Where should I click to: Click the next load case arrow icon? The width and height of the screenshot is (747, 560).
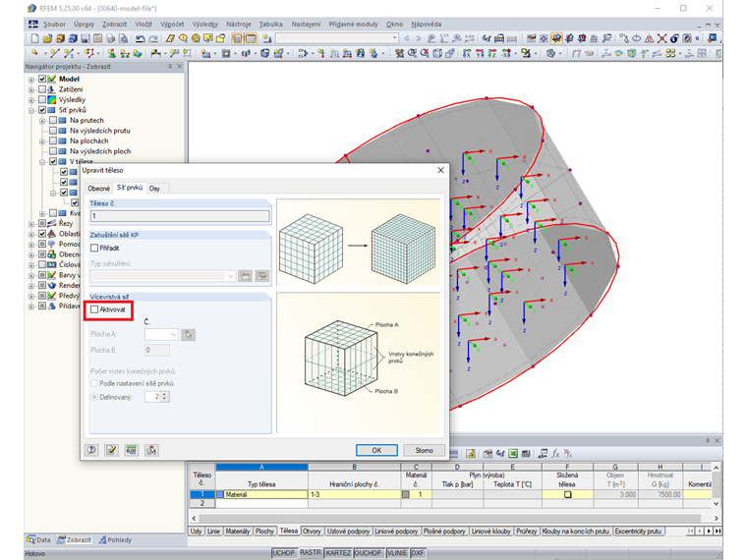419,38
